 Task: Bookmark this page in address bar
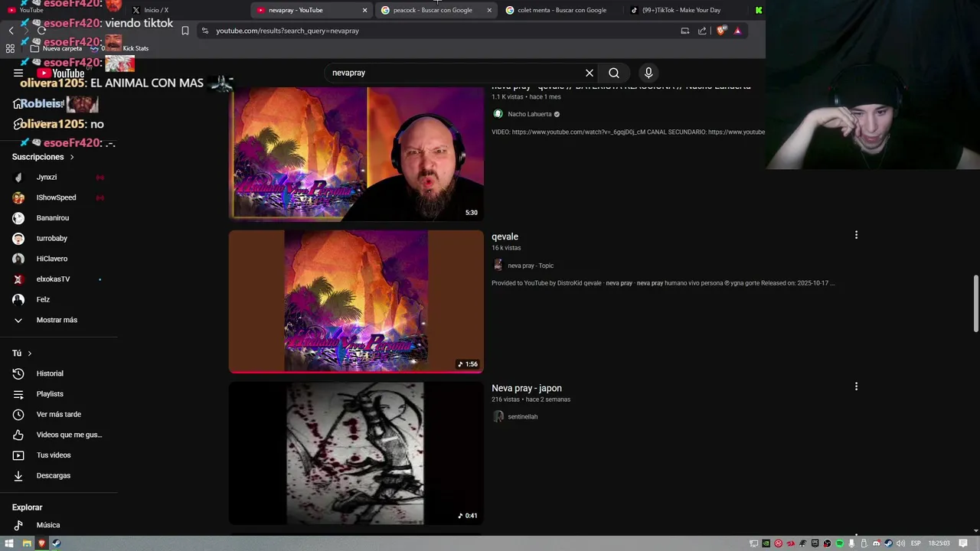(x=185, y=31)
